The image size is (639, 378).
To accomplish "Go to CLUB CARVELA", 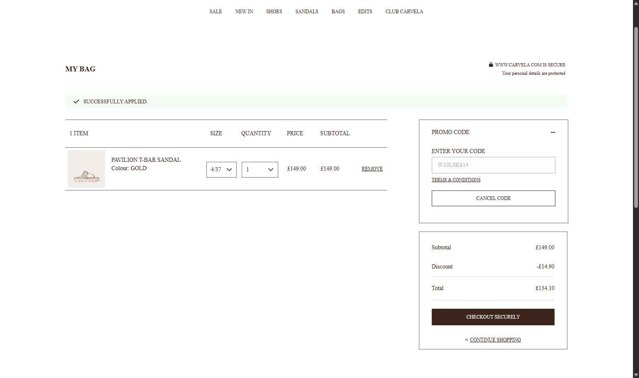I will (x=404, y=11).
